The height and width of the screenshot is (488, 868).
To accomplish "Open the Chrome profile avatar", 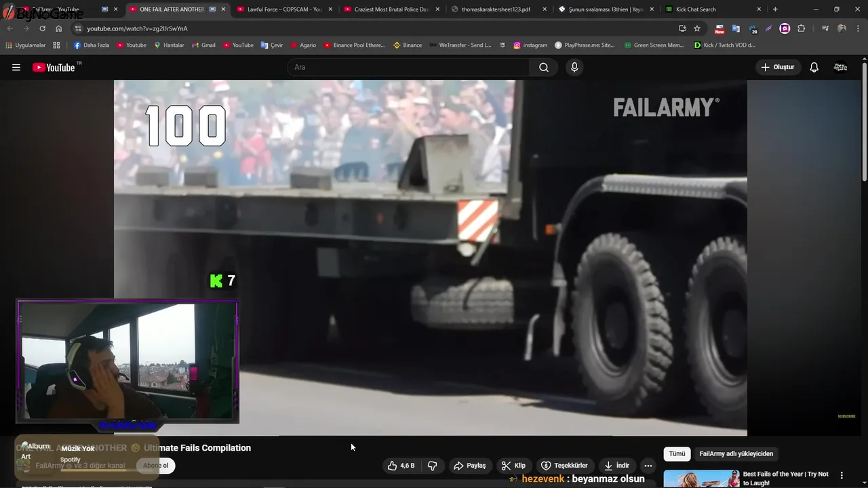I will click(x=842, y=28).
